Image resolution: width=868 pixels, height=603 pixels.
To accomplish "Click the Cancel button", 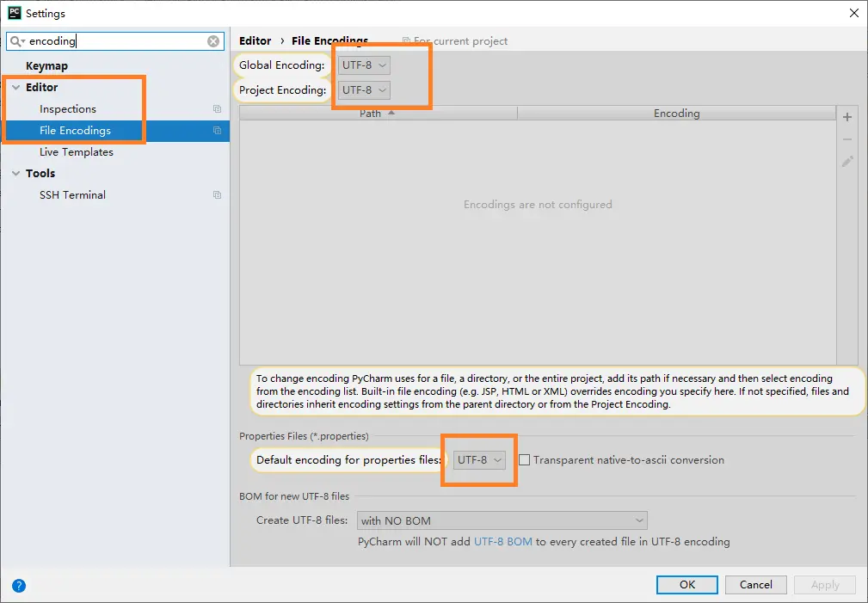I will tap(755, 585).
